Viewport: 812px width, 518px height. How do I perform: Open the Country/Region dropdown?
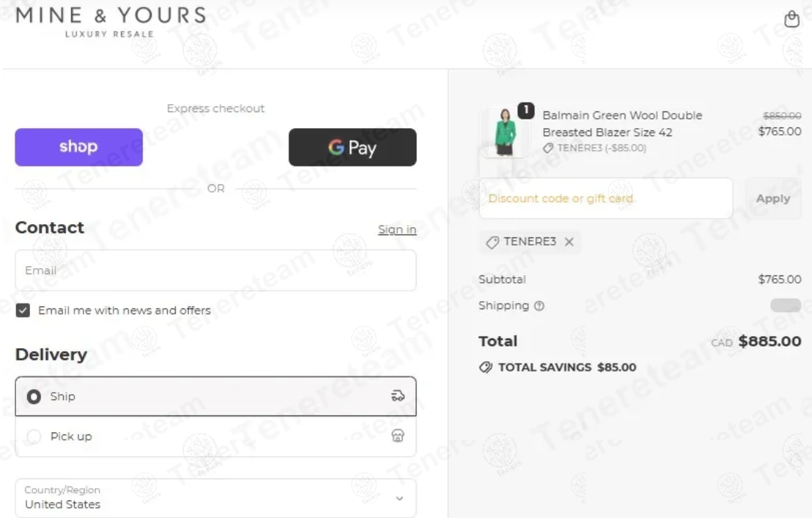point(215,498)
